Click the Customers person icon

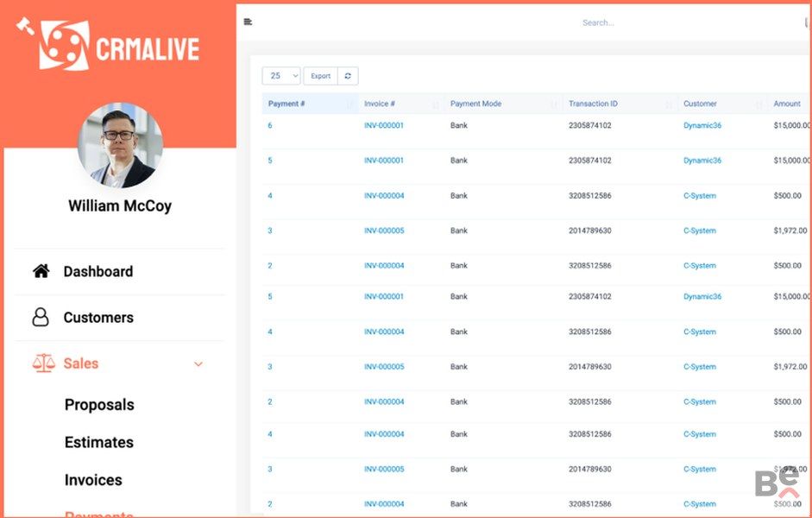coord(41,318)
